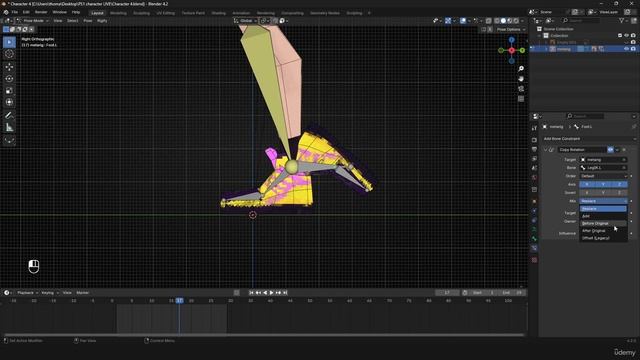Select the Measure tool
The image size is (640, 360).
click(x=9, y=127)
